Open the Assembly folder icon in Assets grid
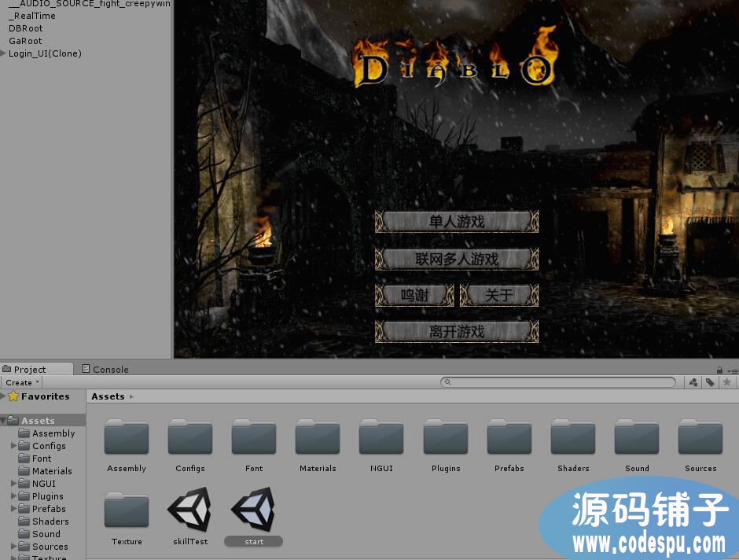 click(127, 437)
